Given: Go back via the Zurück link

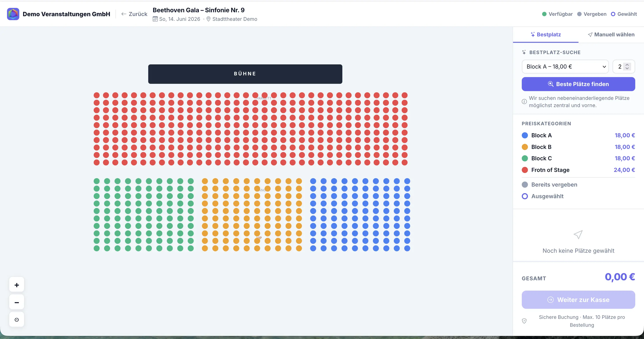Looking at the screenshot, I should (x=134, y=14).
